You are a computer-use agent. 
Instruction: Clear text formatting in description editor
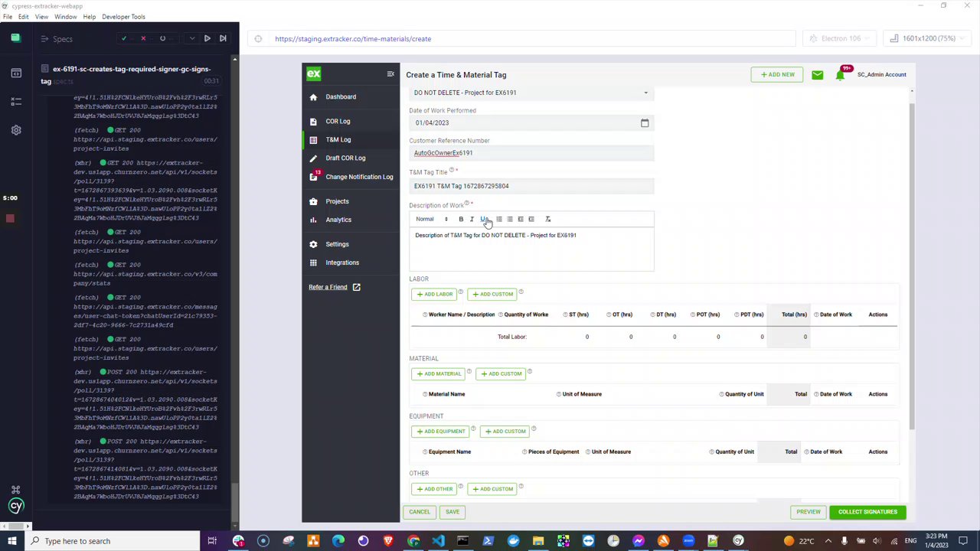coord(547,219)
